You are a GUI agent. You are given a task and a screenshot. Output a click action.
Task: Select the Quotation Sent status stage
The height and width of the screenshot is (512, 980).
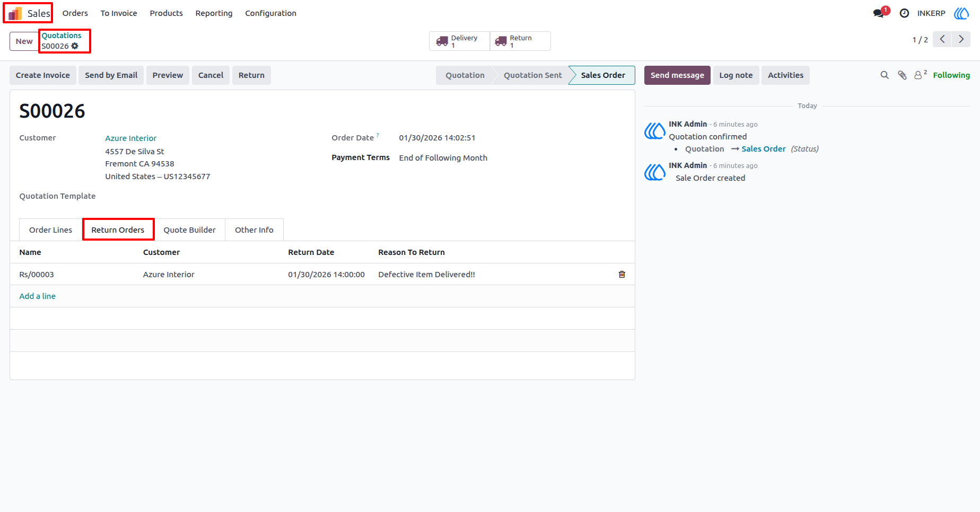click(x=532, y=75)
